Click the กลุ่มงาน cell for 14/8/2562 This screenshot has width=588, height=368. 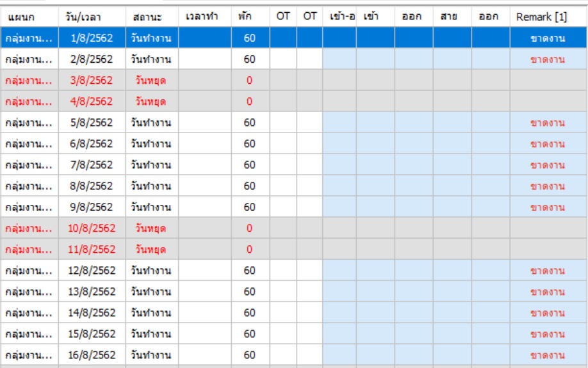point(29,313)
